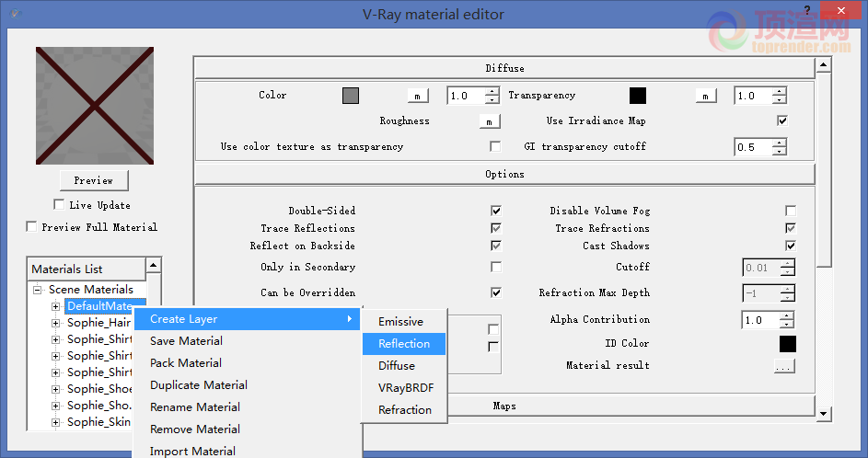Collapse the Options rollout header

point(504,174)
